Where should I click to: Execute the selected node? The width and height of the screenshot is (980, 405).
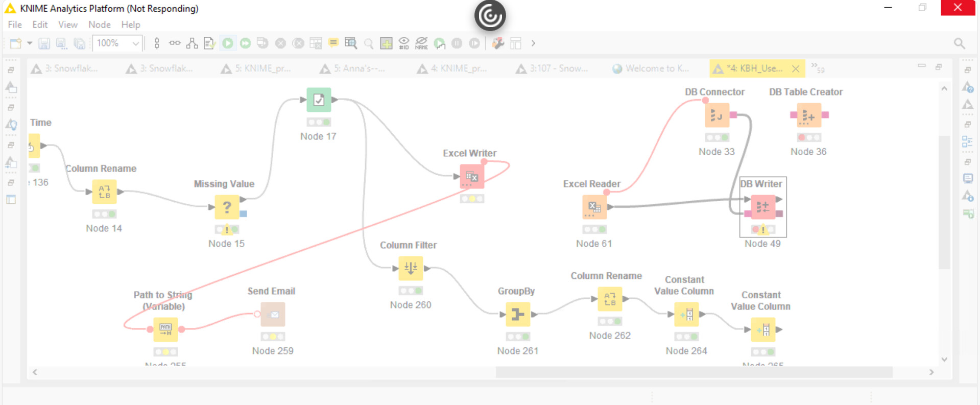click(x=228, y=43)
